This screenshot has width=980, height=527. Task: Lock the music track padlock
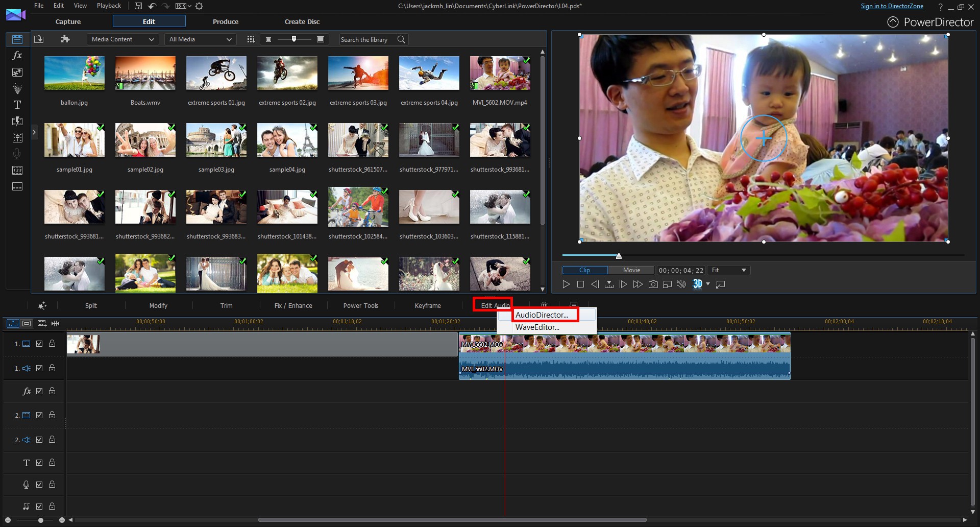pos(52,507)
